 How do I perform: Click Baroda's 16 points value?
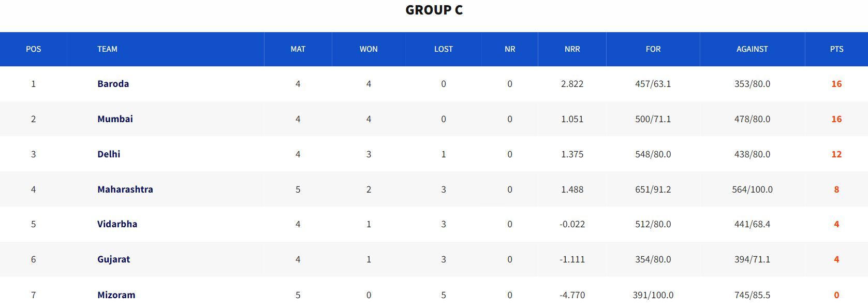[836, 84]
